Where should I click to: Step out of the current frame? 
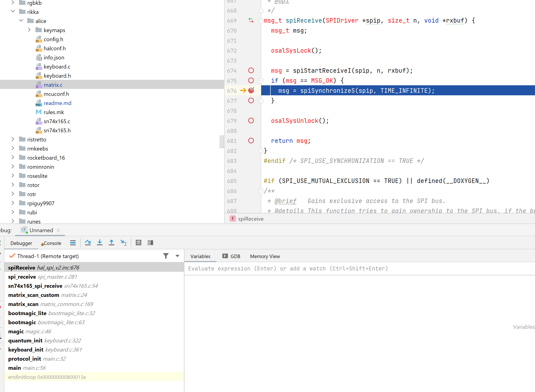tap(112, 243)
